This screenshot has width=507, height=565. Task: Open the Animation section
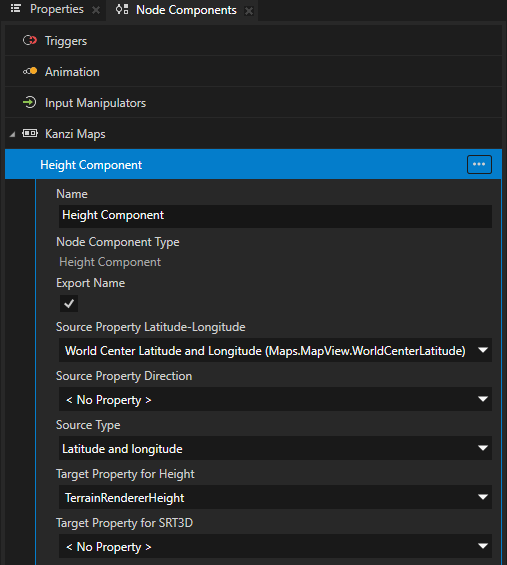(x=253, y=71)
